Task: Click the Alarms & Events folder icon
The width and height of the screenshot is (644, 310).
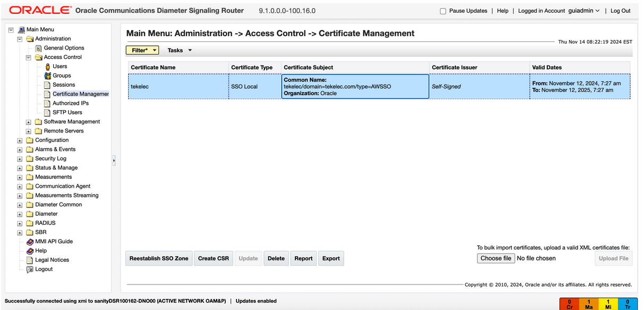Action: [x=30, y=149]
